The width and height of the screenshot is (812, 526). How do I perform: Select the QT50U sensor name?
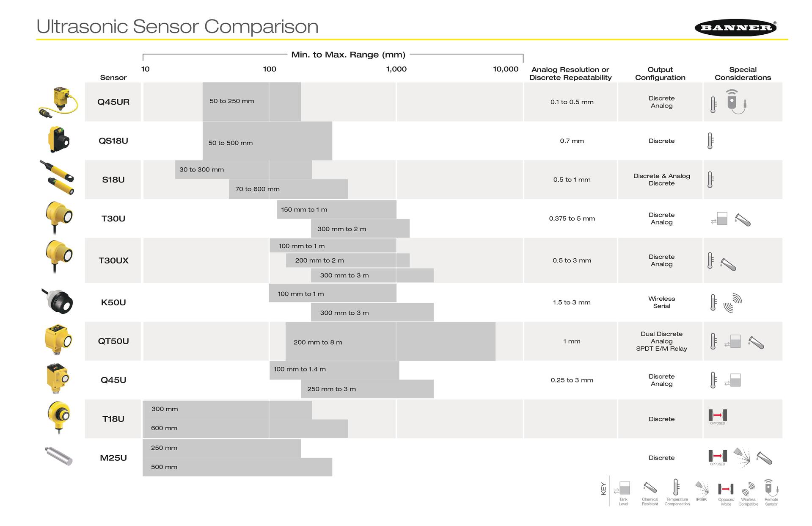(113, 341)
